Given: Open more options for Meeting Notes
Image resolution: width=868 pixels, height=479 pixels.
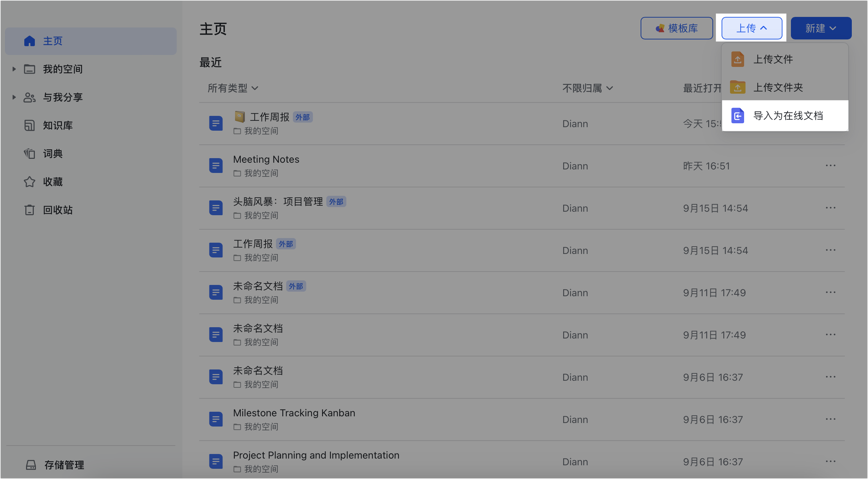Looking at the screenshot, I should click(830, 166).
